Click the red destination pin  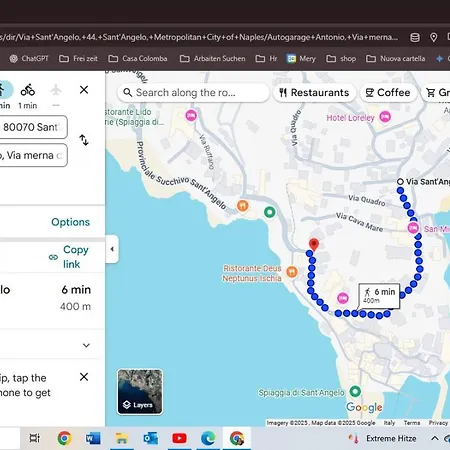pos(314,244)
